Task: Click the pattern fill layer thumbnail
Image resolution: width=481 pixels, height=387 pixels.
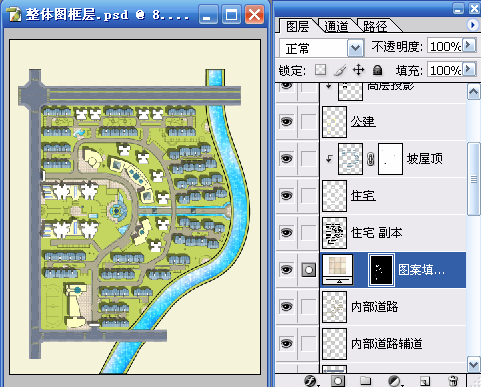Action: (338, 270)
